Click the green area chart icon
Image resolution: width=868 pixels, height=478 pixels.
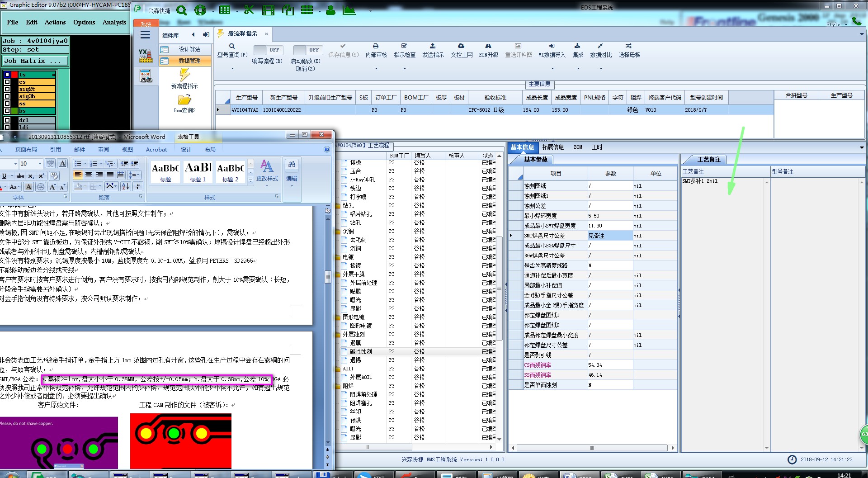pyautogui.click(x=349, y=10)
